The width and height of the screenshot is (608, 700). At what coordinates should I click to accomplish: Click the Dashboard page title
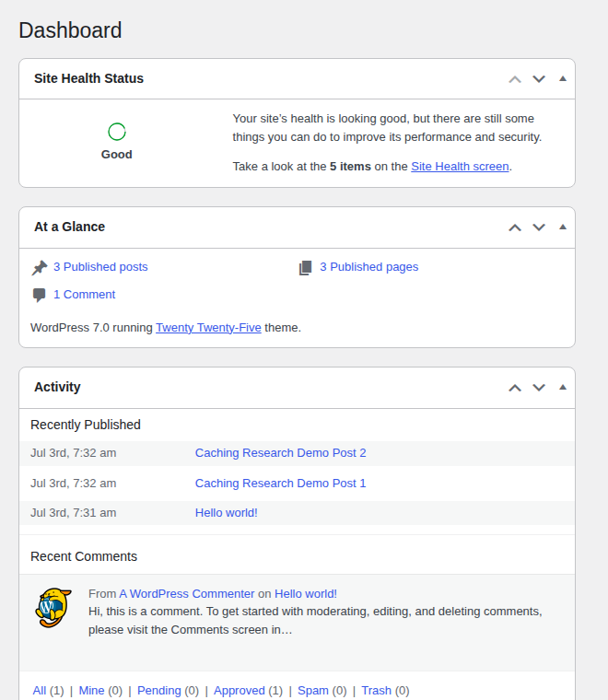[70, 30]
